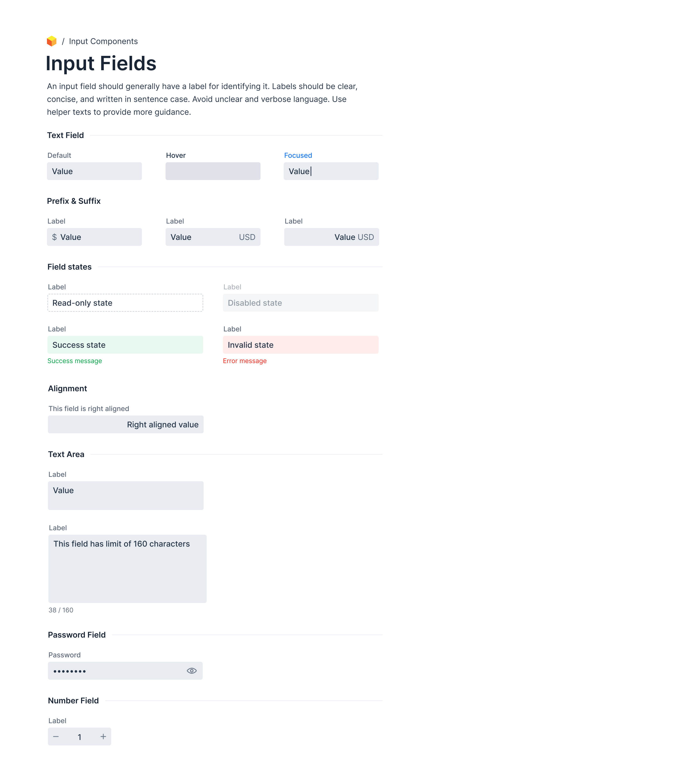Viewport: 692px width, 784px height.
Task: Click right-aligned Value USD field
Action: (x=331, y=237)
